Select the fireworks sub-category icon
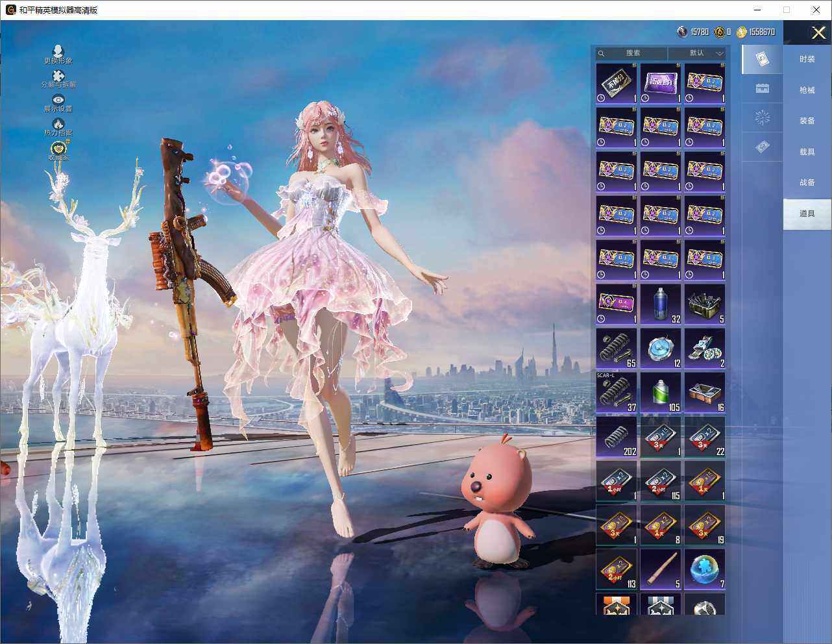The width and height of the screenshot is (832, 644). click(763, 118)
